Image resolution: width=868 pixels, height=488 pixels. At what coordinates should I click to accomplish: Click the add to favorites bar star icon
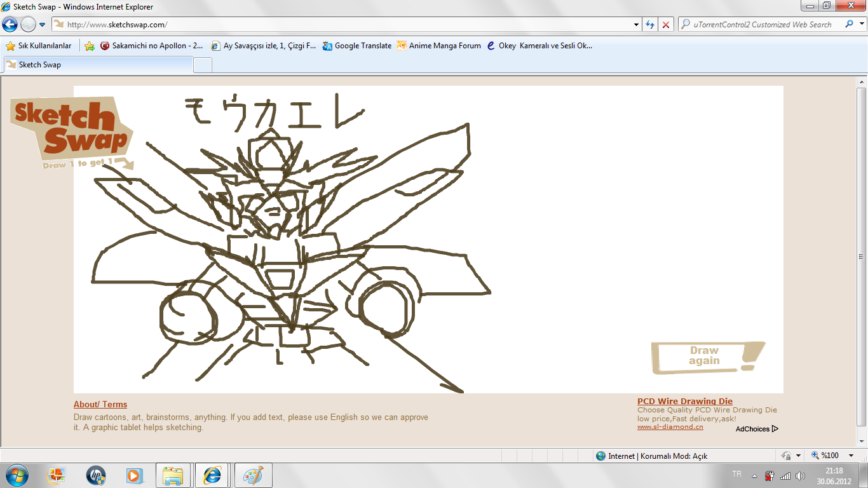point(90,46)
